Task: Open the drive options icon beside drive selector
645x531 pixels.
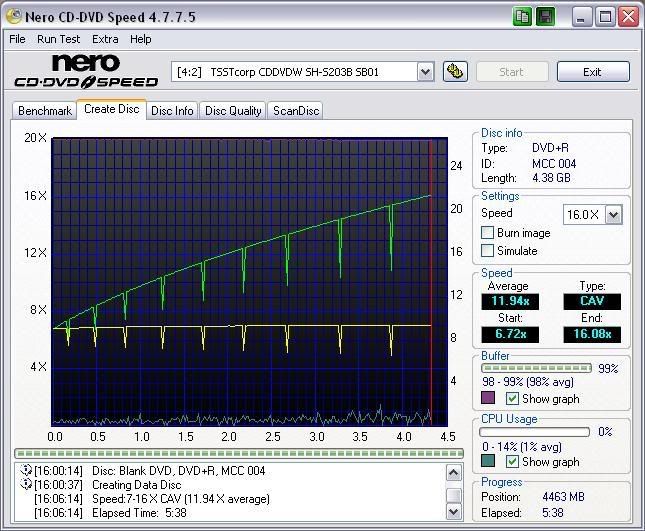Action: tap(455, 72)
